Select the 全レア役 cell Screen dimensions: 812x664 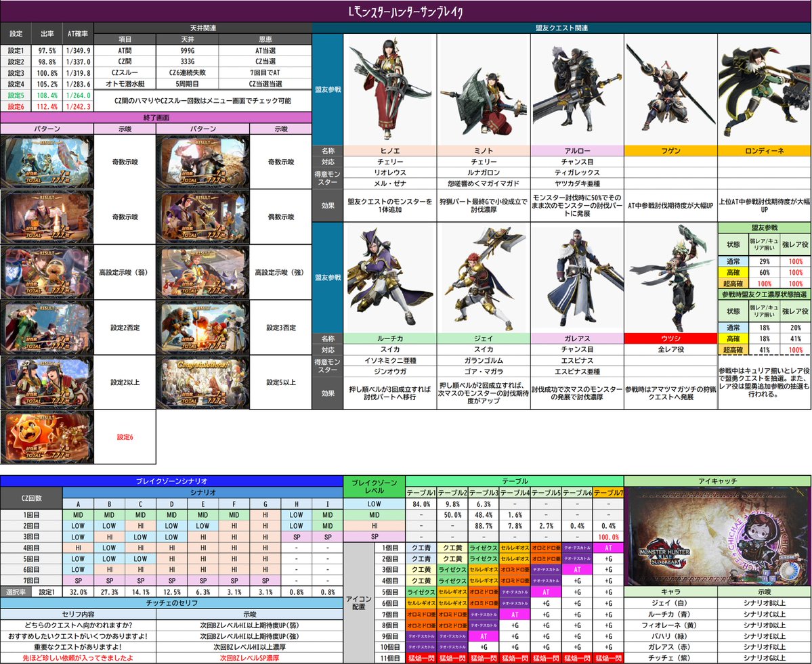tap(670, 349)
